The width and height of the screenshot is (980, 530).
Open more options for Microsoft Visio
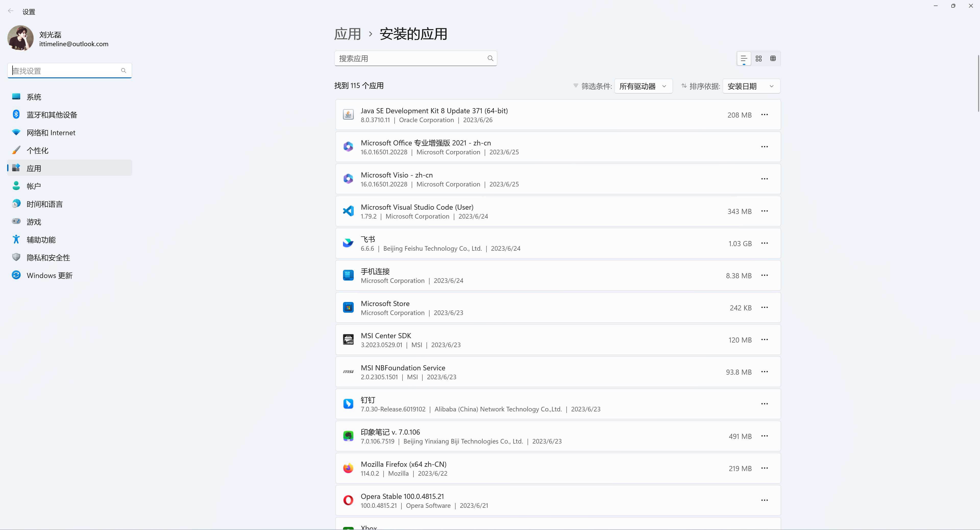pos(765,179)
